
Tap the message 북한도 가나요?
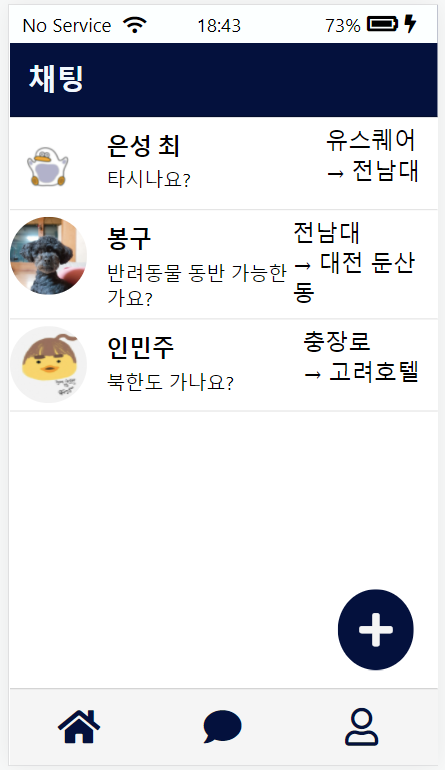tap(170, 382)
